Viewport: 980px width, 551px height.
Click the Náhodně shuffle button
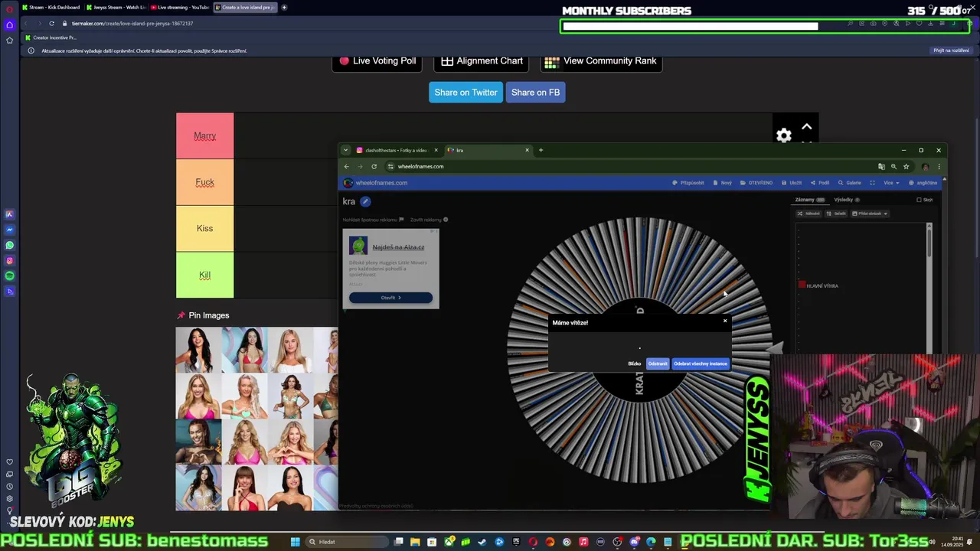pyautogui.click(x=808, y=214)
